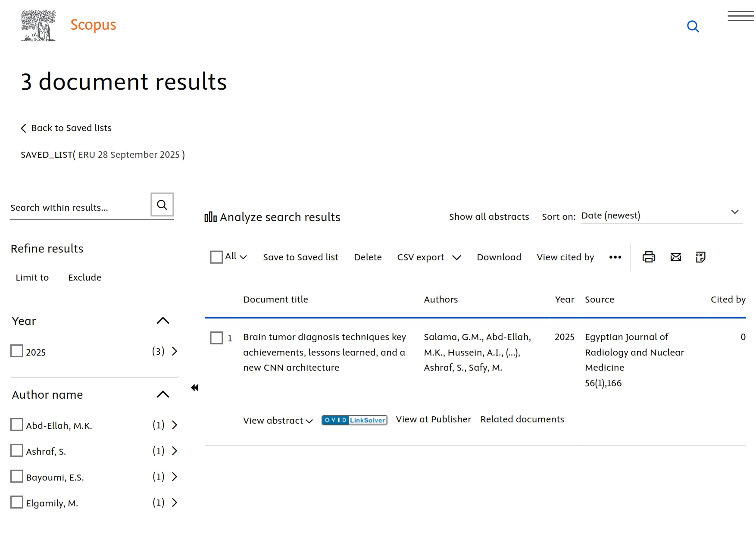Image resolution: width=756 pixels, height=534 pixels.
Task: Click the blue search magnifier icon
Action: (693, 27)
